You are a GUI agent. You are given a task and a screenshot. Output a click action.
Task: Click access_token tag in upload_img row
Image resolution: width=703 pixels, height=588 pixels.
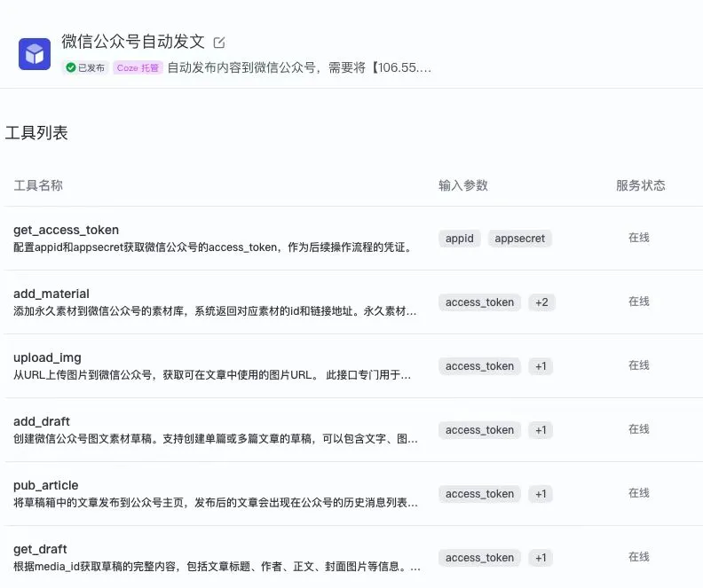pyautogui.click(x=479, y=366)
